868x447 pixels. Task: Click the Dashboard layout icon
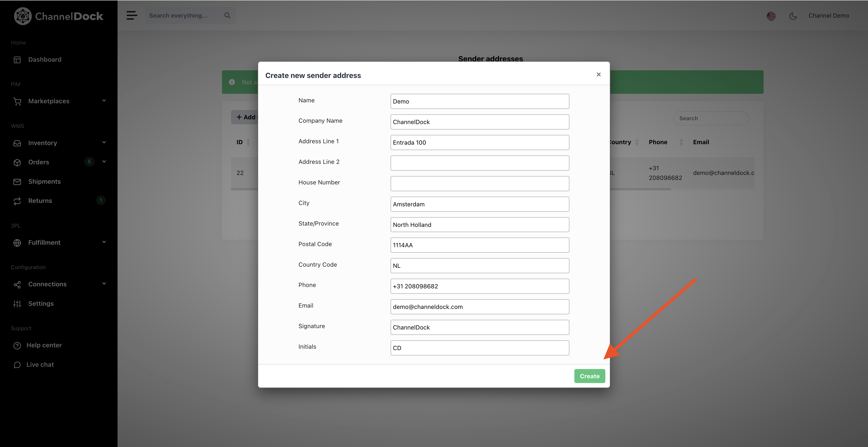[17, 60]
